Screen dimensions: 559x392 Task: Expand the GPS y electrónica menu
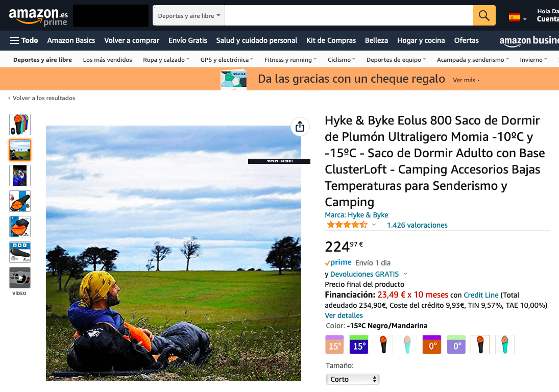227,60
